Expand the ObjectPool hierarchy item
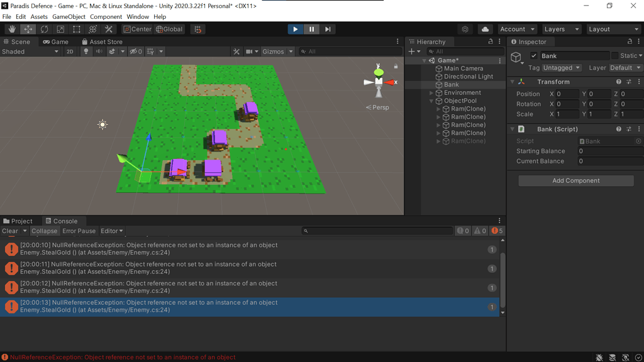 [431, 101]
